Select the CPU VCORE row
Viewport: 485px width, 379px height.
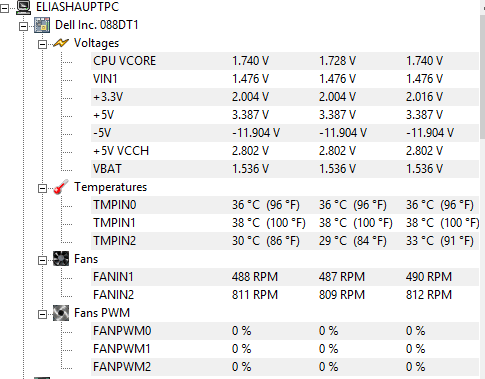[285, 61]
